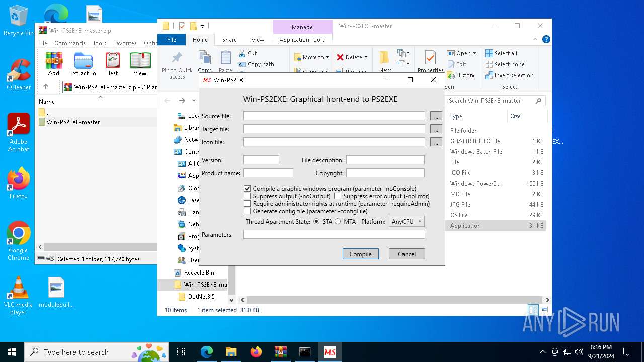644x362 pixels.
Task: Click the Properties icon in Explorer ribbon
Action: tap(430, 62)
